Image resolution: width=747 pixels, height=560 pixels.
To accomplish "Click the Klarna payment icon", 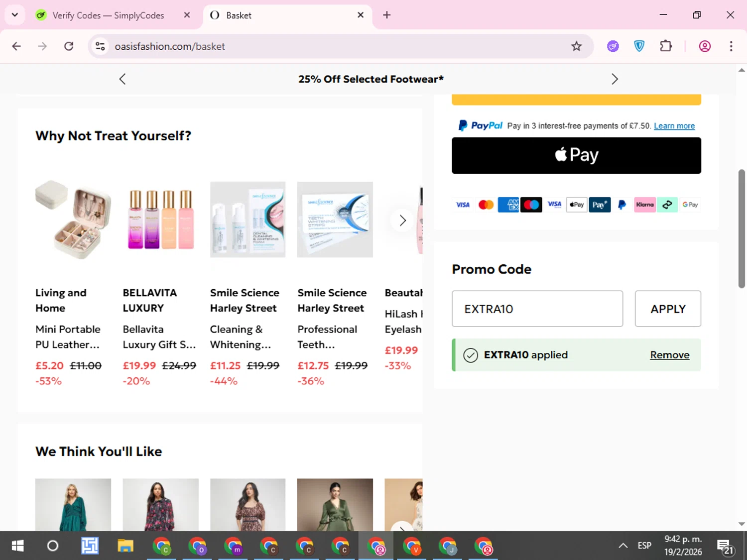I will [645, 205].
